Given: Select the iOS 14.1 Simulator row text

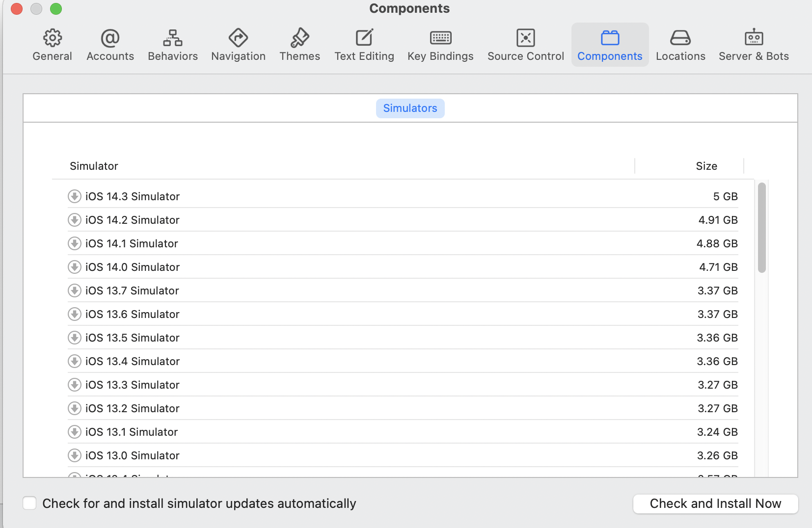Looking at the screenshot, I should [132, 243].
